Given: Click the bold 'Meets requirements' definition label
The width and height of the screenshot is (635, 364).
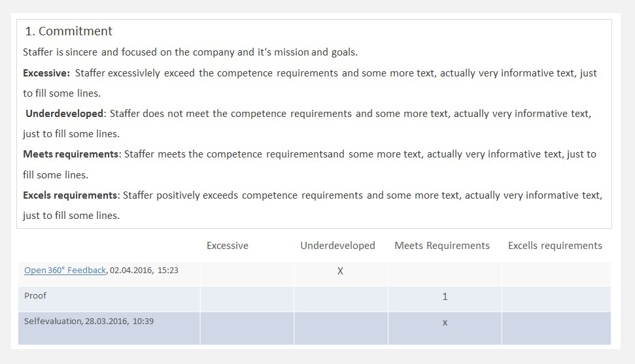Looking at the screenshot, I should [x=71, y=155].
